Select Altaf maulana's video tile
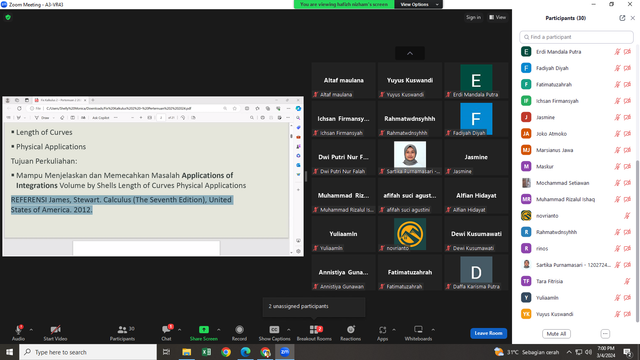Screen dimensions: 640x360 click(x=343, y=80)
